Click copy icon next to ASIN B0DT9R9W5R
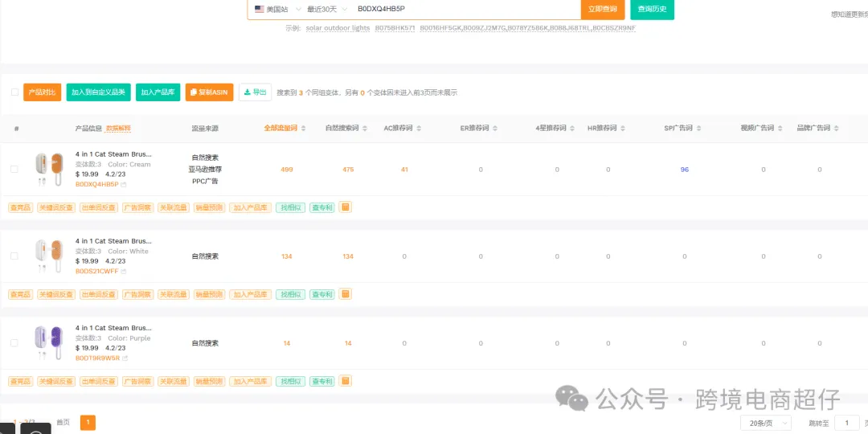 click(x=125, y=358)
